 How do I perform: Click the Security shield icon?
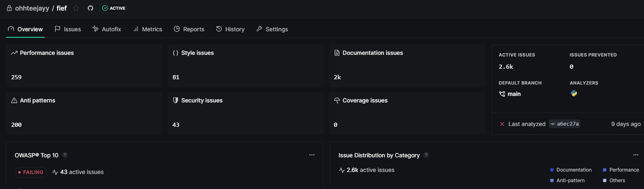pos(175,101)
